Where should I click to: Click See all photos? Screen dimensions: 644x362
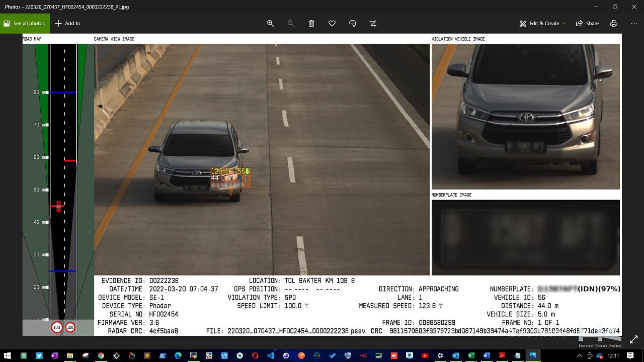25,24
